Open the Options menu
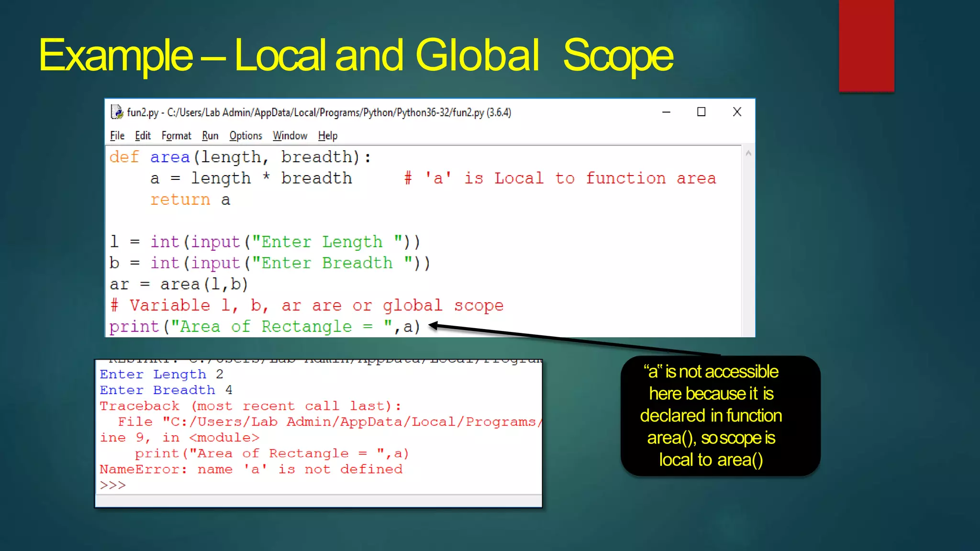 click(x=245, y=136)
